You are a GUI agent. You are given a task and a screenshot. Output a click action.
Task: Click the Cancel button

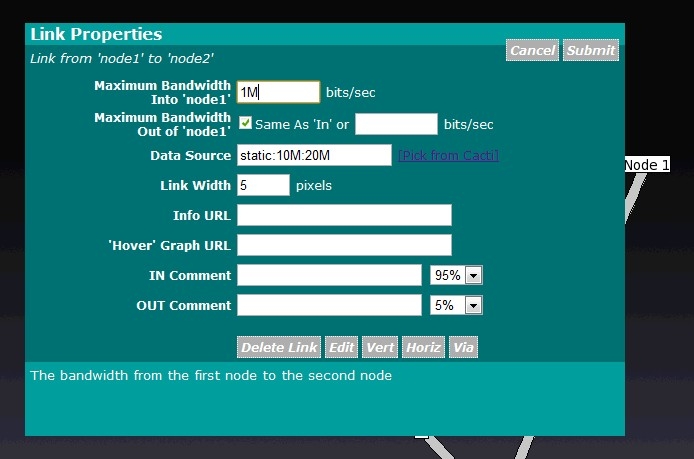[x=532, y=50]
